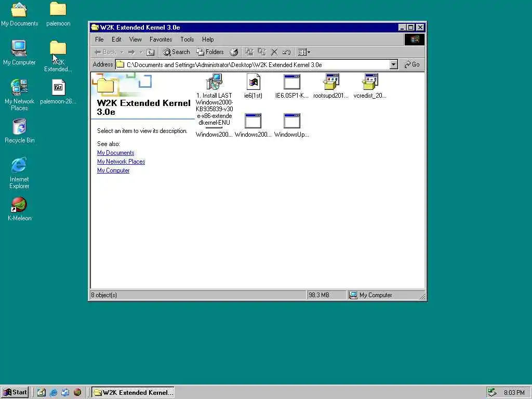This screenshot has width=532, height=399.
Task: Select the IE6.0SP1-K... executable icon
Action: point(292,82)
